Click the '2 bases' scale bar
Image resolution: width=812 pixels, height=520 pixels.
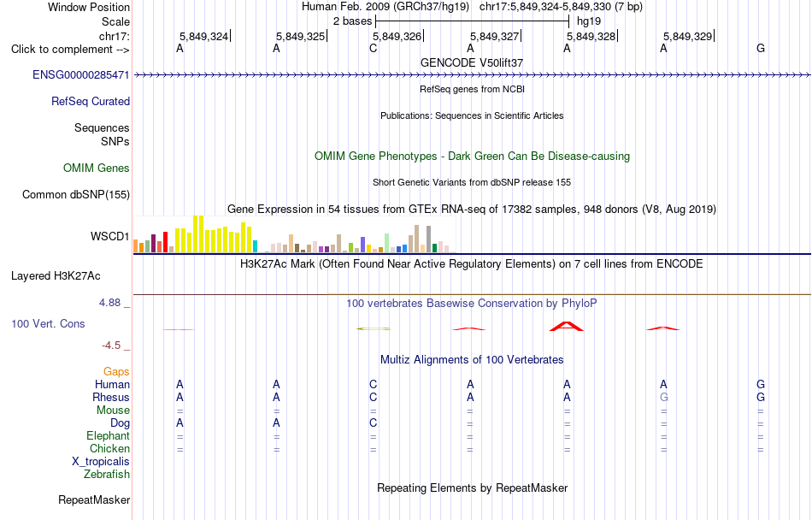[x=472, y=21]
